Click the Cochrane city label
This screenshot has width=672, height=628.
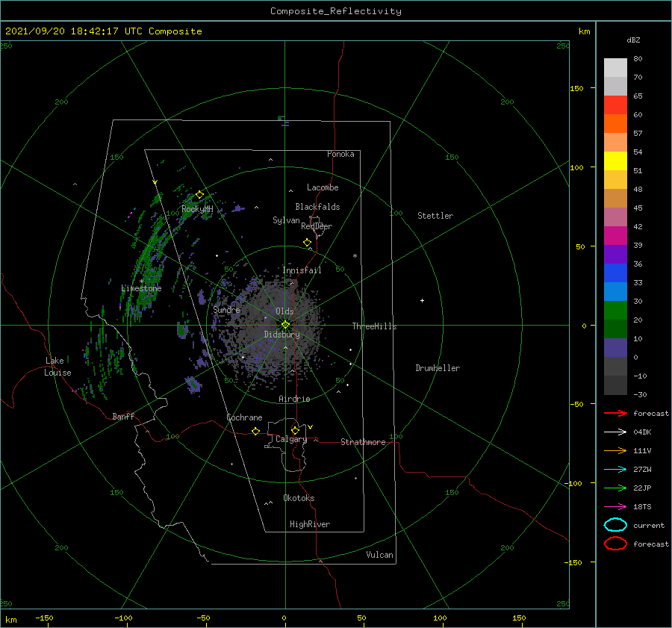244,417
